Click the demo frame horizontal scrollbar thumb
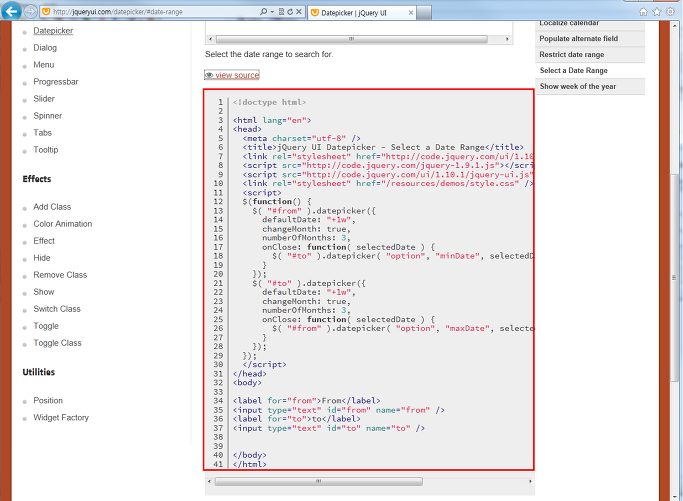 coord(352,39)
